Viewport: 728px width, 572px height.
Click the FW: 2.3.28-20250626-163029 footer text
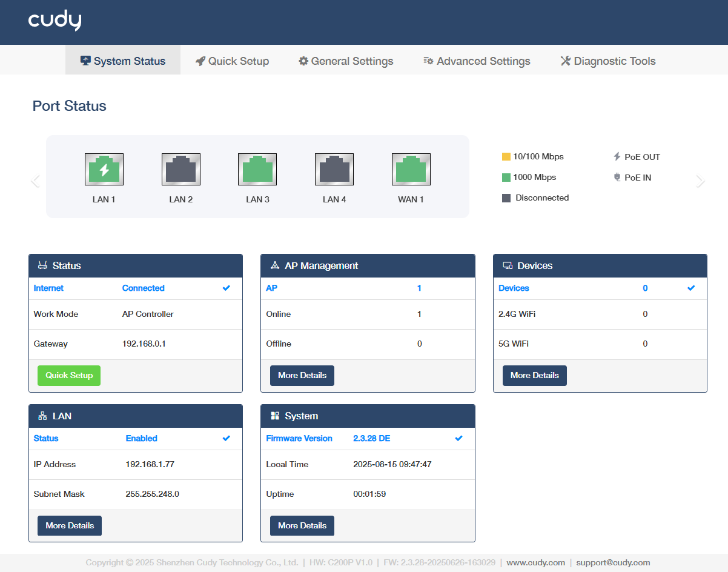pos(439,562)
